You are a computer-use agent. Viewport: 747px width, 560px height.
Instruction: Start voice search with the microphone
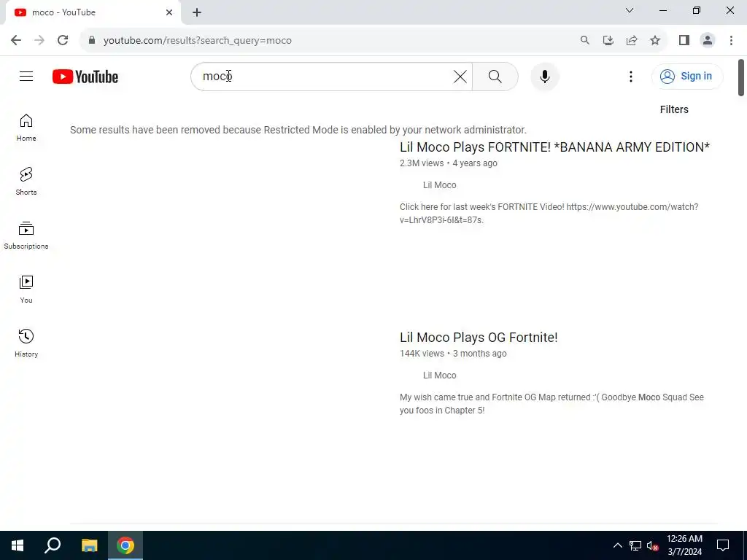(544, 76)
